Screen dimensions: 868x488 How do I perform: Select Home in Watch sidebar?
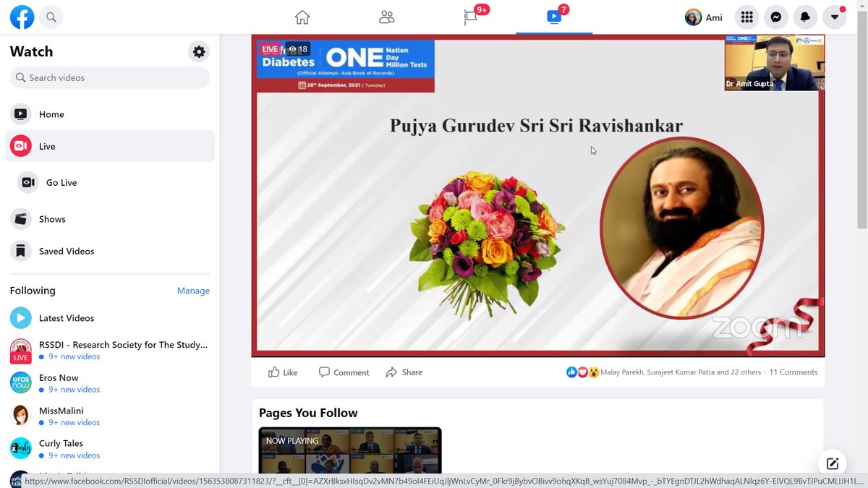[x=110, y=114]
